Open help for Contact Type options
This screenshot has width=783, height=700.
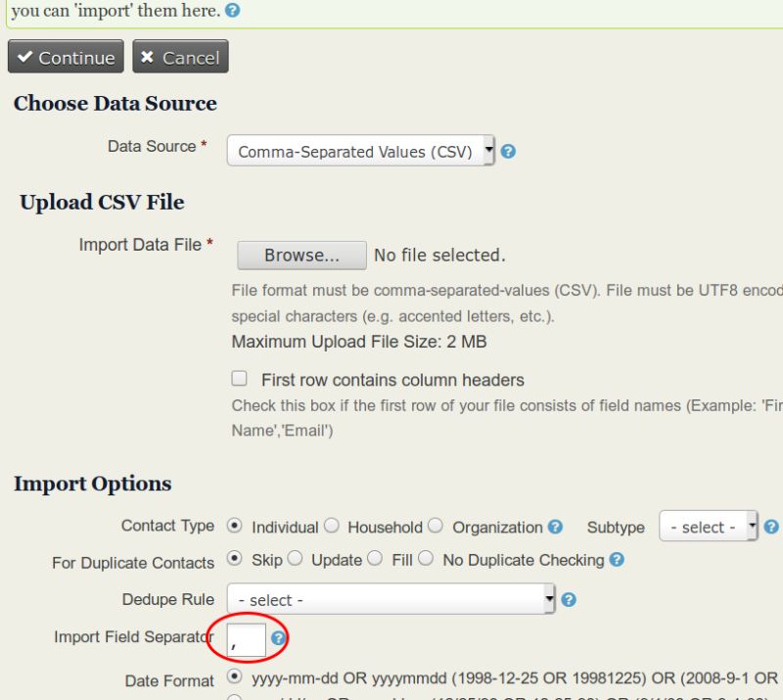pos(556,527)
